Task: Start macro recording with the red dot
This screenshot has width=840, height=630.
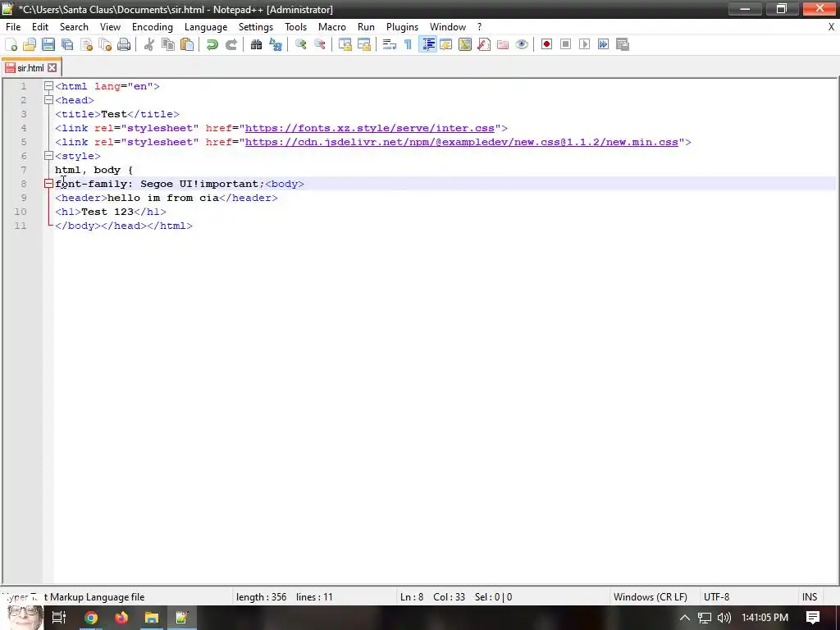Action: click(x=546, y=44)
